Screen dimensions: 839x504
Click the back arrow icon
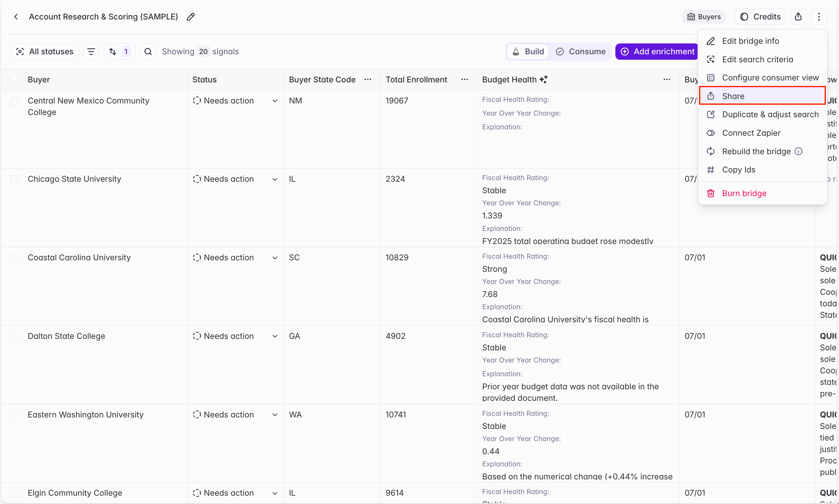pos(16,17)
